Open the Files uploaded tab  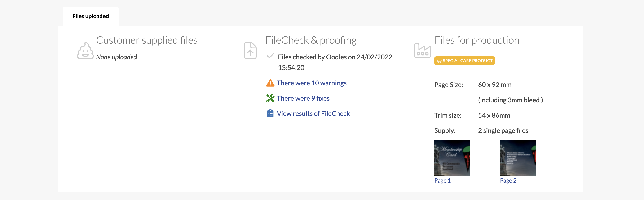(91, 16)
